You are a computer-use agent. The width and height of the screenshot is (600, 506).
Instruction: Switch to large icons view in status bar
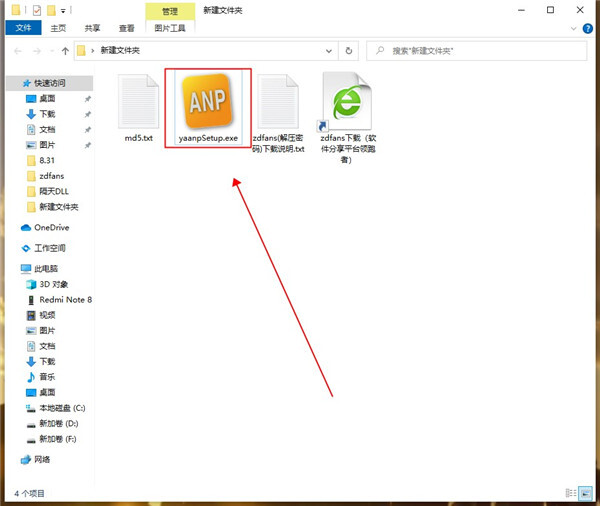tap(585, 493)
